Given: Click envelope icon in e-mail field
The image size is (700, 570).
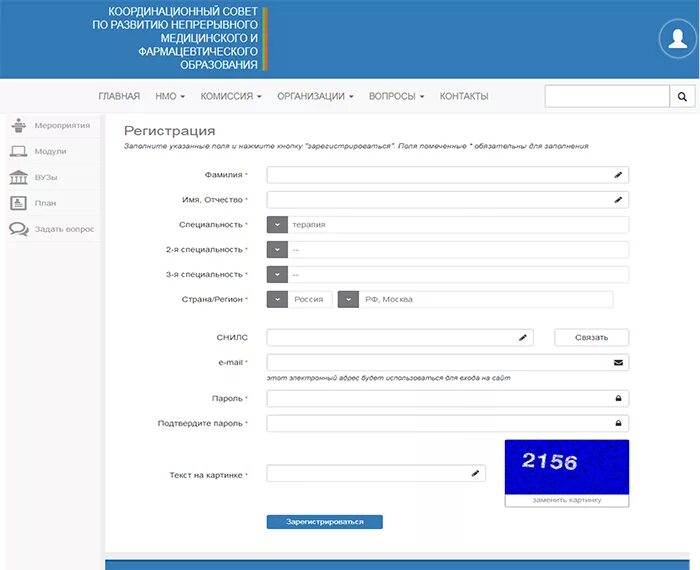Looking at the screenshot, I should [x=618, y=362].
